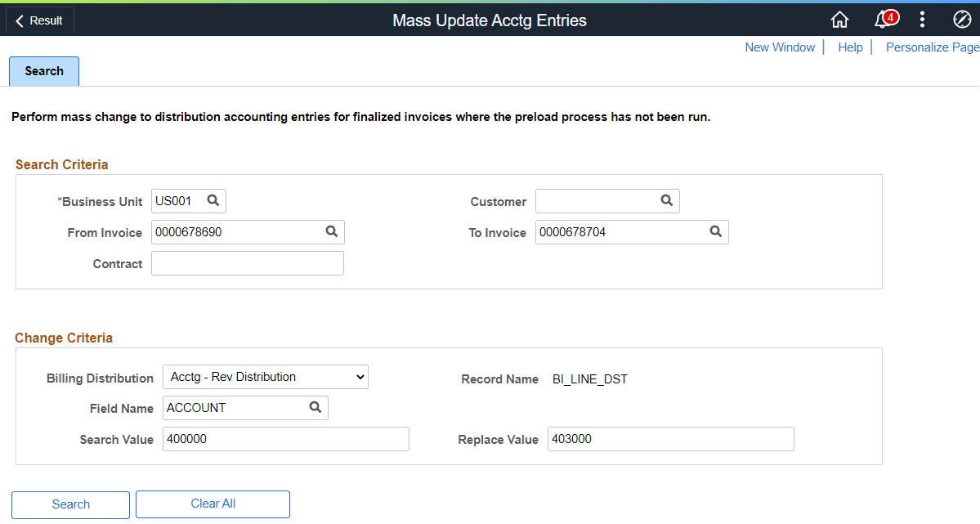Open the Help link
This screenshot has height=524, width=980.
[x=849, y=47]
